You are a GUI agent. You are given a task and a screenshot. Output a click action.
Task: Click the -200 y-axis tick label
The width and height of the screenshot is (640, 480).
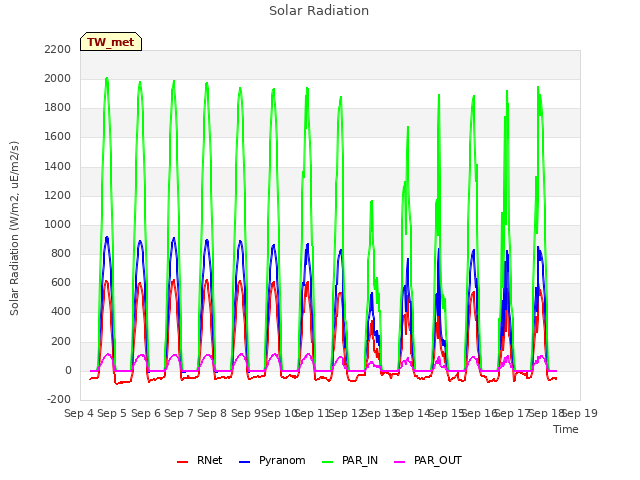pyautogui.click(x=59, y=400)
